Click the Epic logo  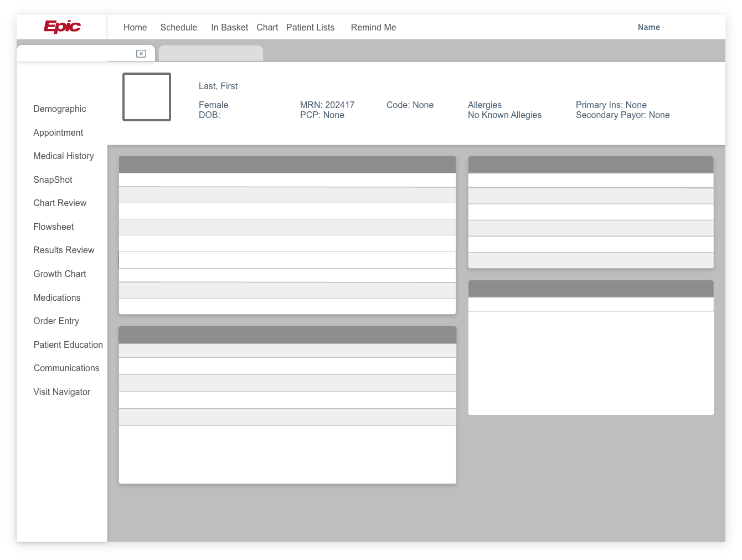tap(61, 27)
